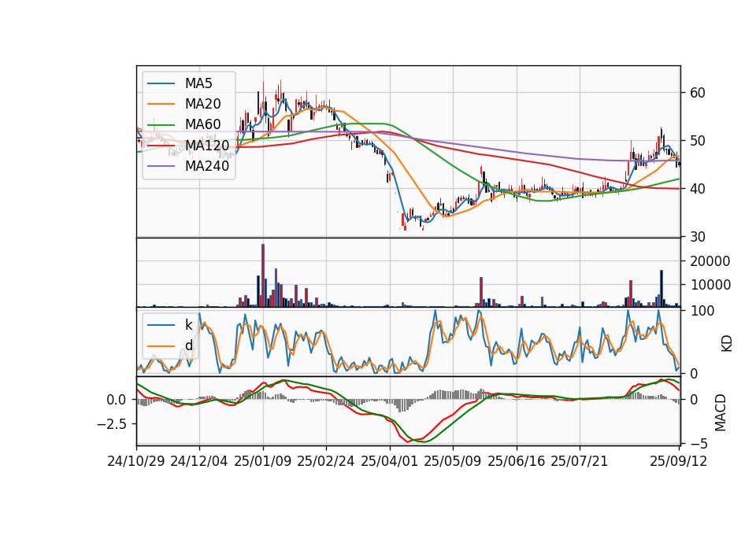Click the MA120 legend label
This screenshot has height=543, width=756.
click(207, 145)
